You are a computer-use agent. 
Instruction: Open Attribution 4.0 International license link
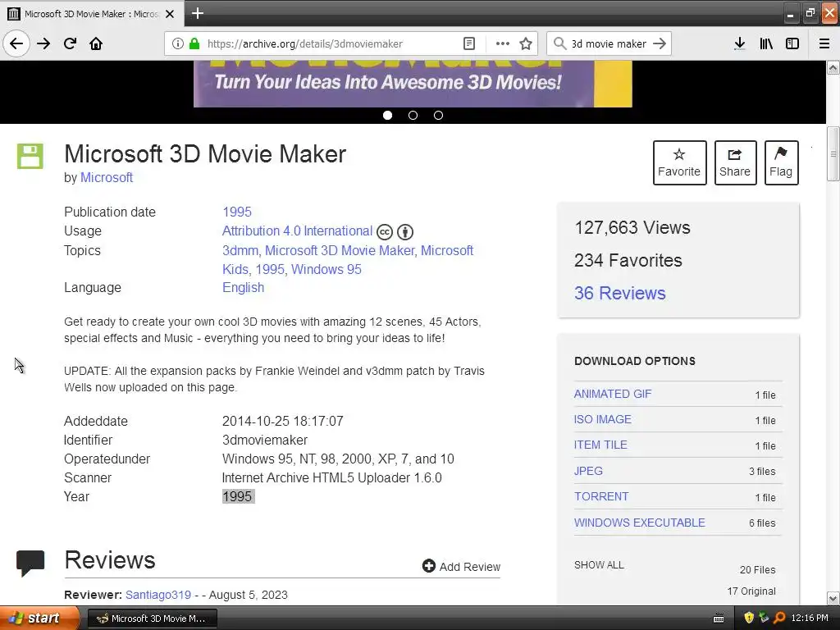297,231
